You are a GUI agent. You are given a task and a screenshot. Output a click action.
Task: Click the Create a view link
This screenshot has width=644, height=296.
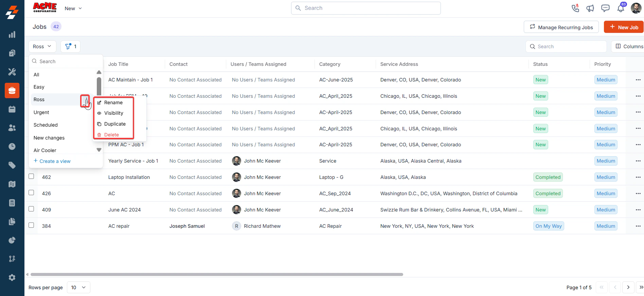52,161
